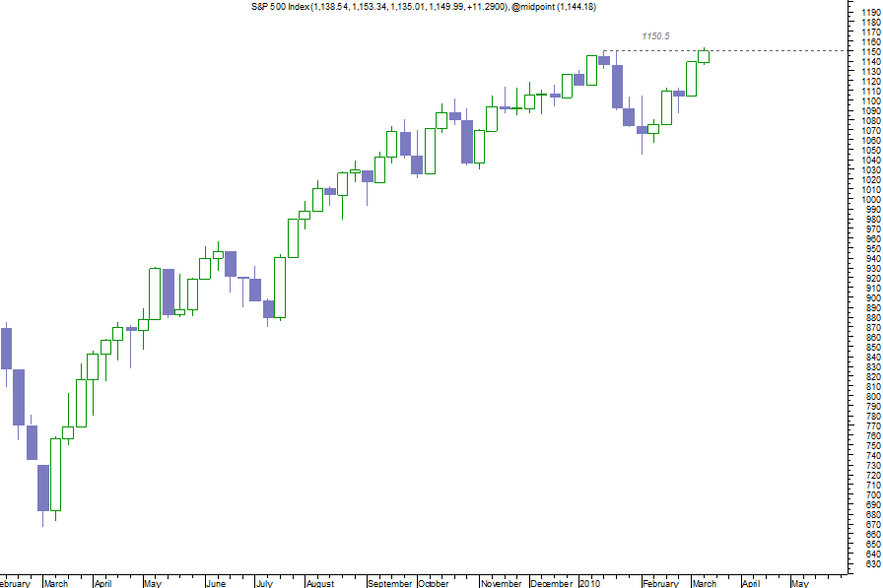Click the 750 price axis label
The width and height of the screenshot is (883, 588).
click(x=873, y=445)
